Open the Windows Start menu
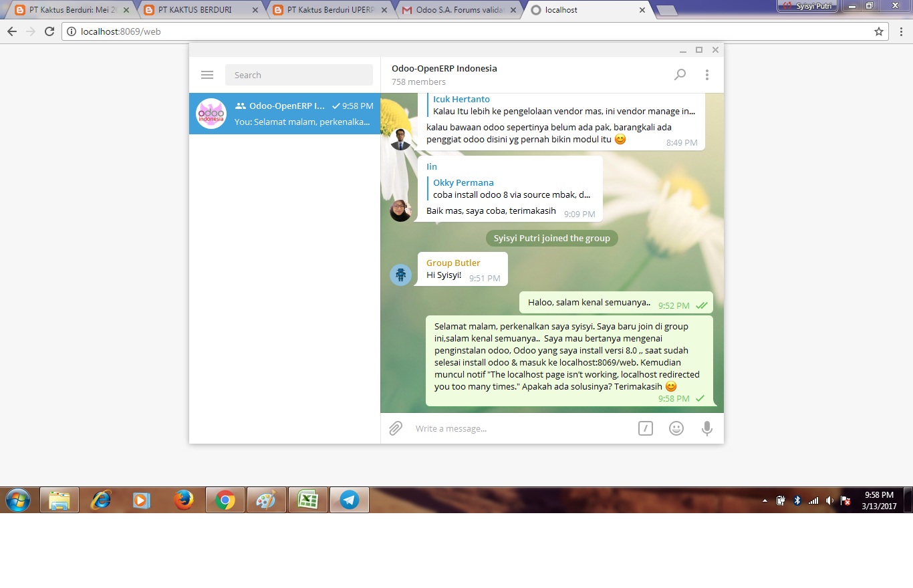Viewport: 913px width, 588px height. [18, 500]
